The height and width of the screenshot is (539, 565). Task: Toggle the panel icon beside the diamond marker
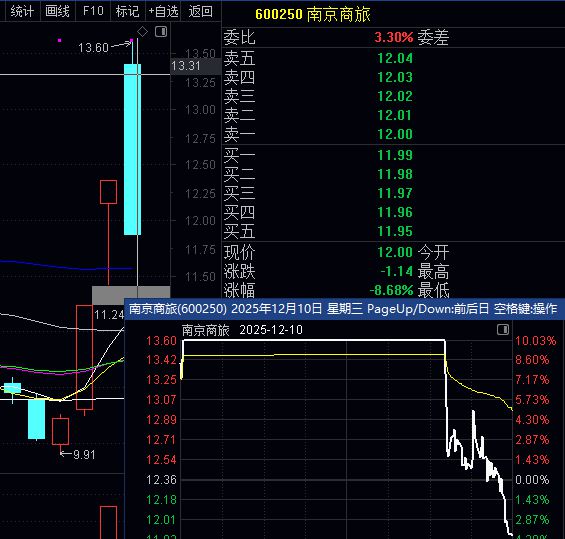tap(161, 32)
